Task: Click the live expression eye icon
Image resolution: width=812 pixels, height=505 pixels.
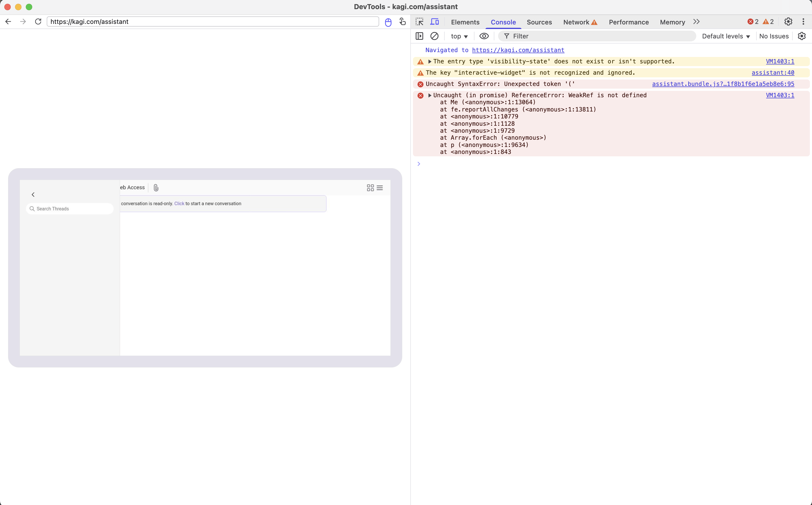Action: [x=484, y=36]
